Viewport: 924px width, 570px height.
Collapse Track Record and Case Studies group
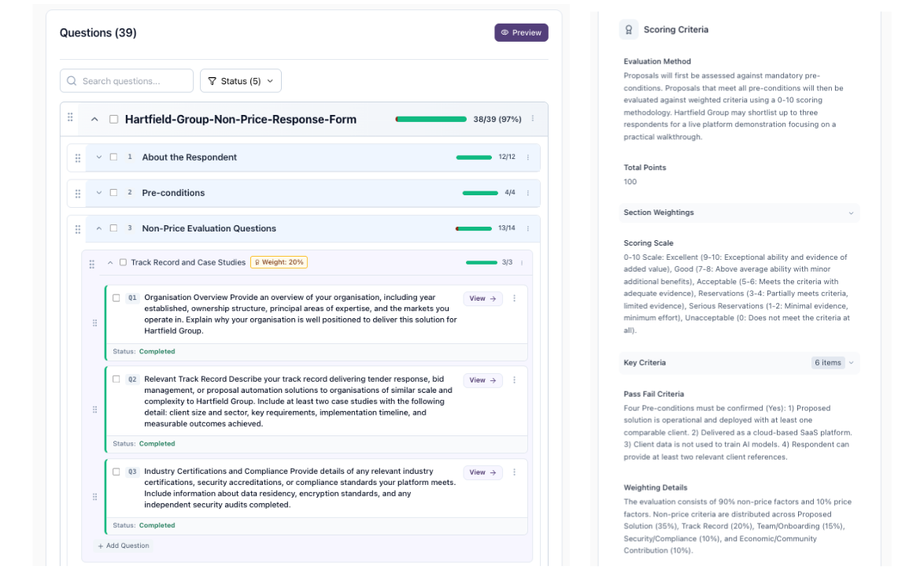point(110,262)
